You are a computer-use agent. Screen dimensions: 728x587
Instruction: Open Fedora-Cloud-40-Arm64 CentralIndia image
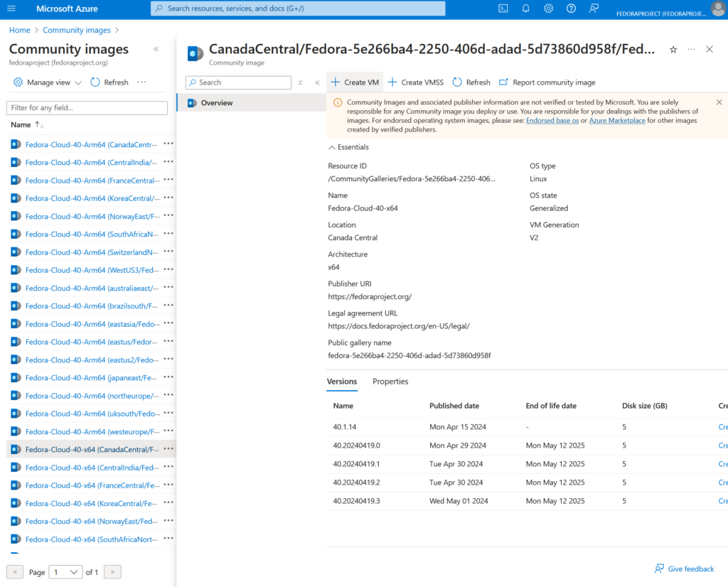92,163
